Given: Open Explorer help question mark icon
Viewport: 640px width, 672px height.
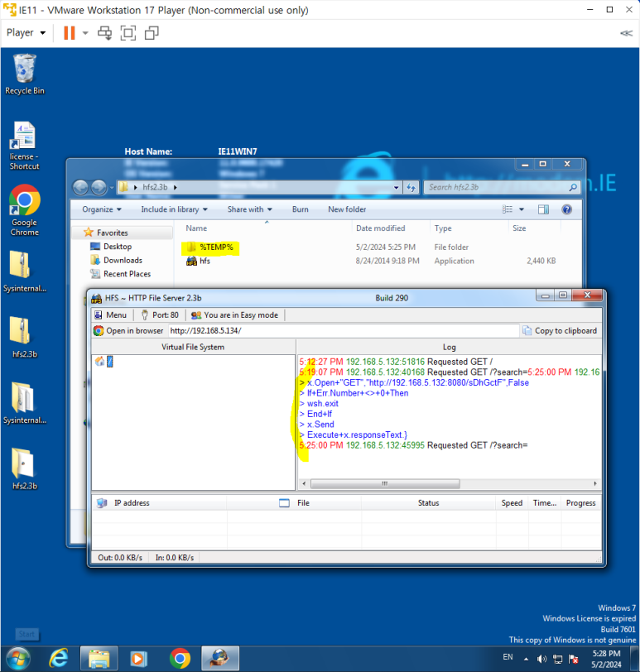Looking at the screenshot, I should tap(566, 209).
